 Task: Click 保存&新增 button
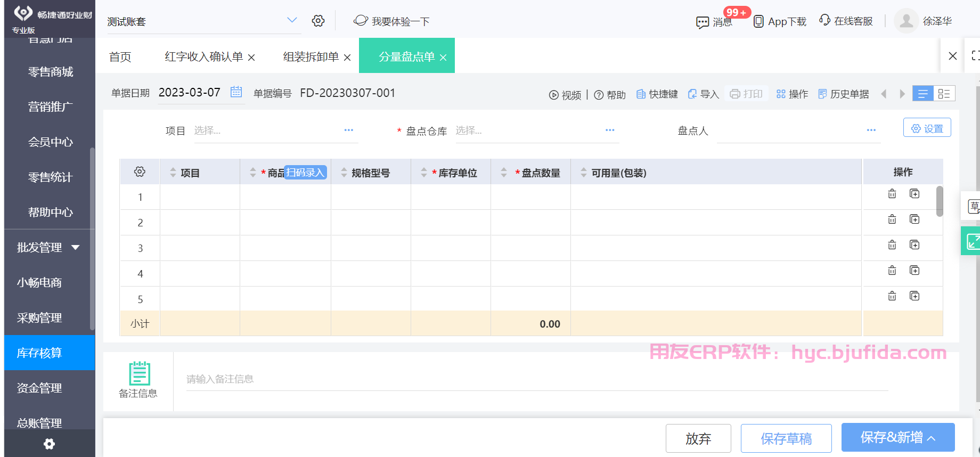(x=898, y=437)
